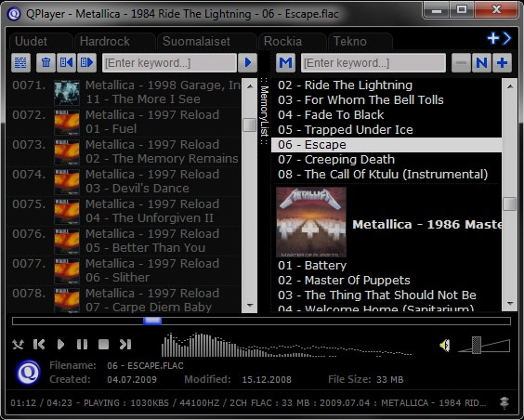Click the playlist keyword search field

pyautogui.click(x=169, y=62)
